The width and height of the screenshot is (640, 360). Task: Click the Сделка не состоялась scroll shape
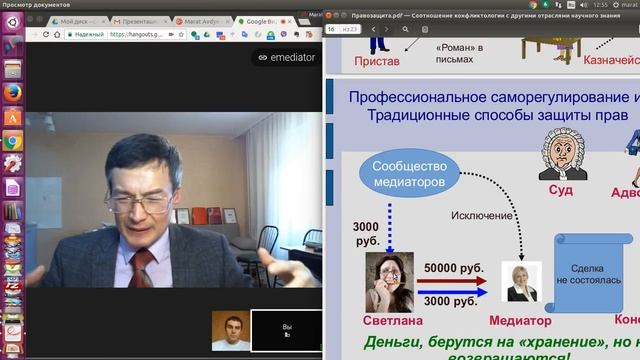pos(589,273)
